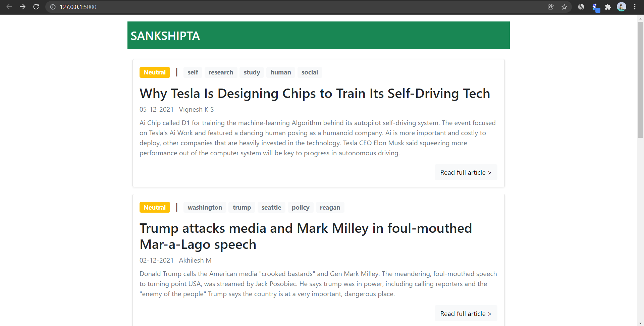
Task: Open Trump attacks media article headline
Action: [306, 236]
